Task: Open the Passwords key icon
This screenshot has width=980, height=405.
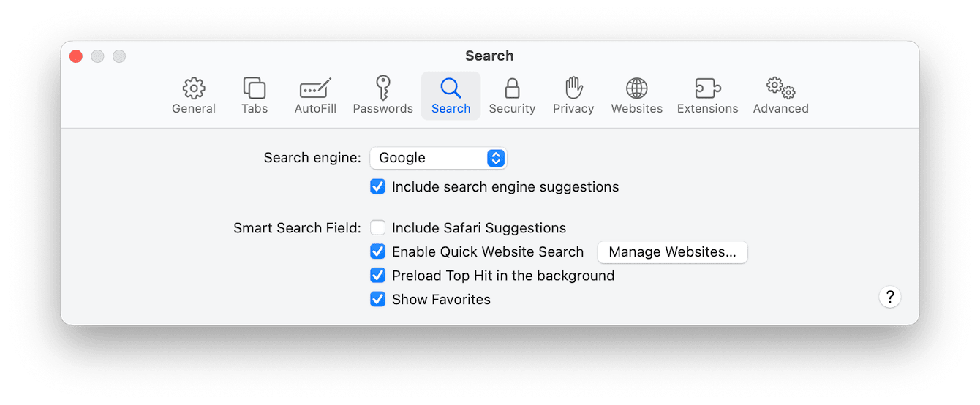Action: pos(382,88)
